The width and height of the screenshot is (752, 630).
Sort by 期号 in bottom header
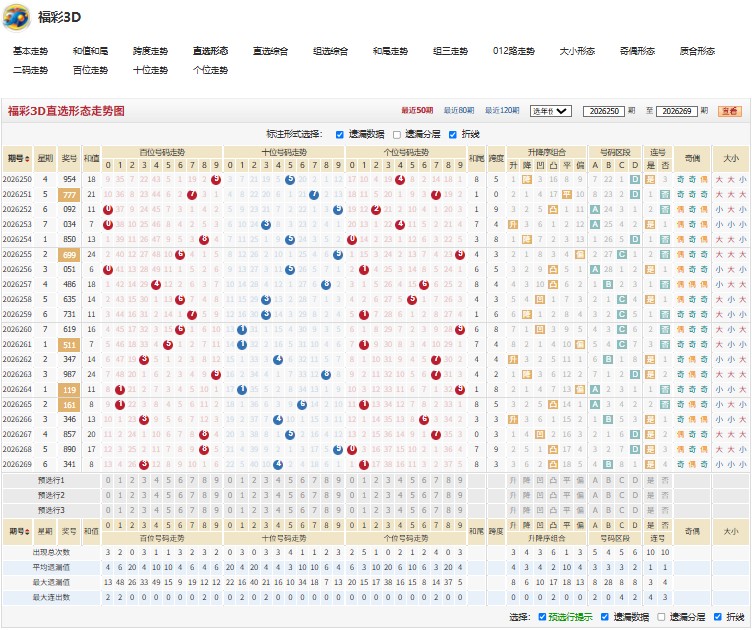tap(19, 532)
